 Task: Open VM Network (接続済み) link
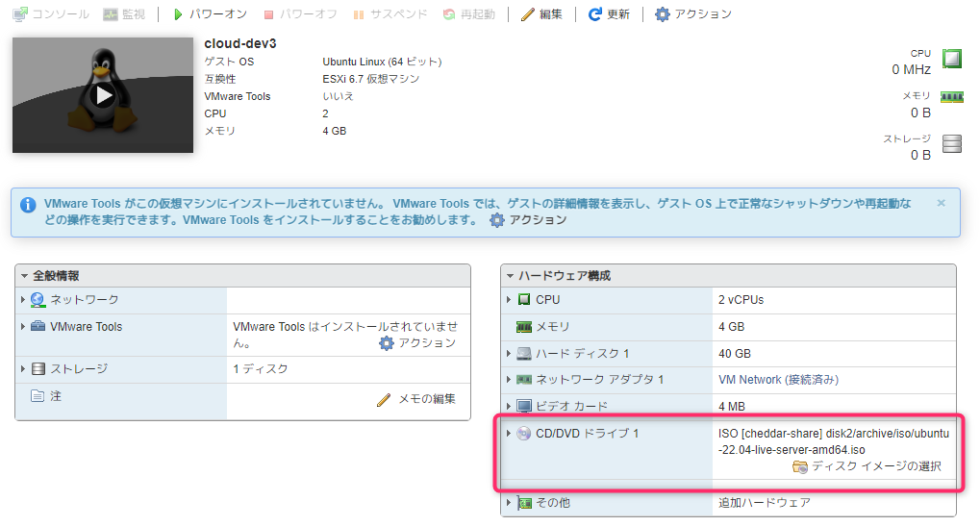pos(778,380)
